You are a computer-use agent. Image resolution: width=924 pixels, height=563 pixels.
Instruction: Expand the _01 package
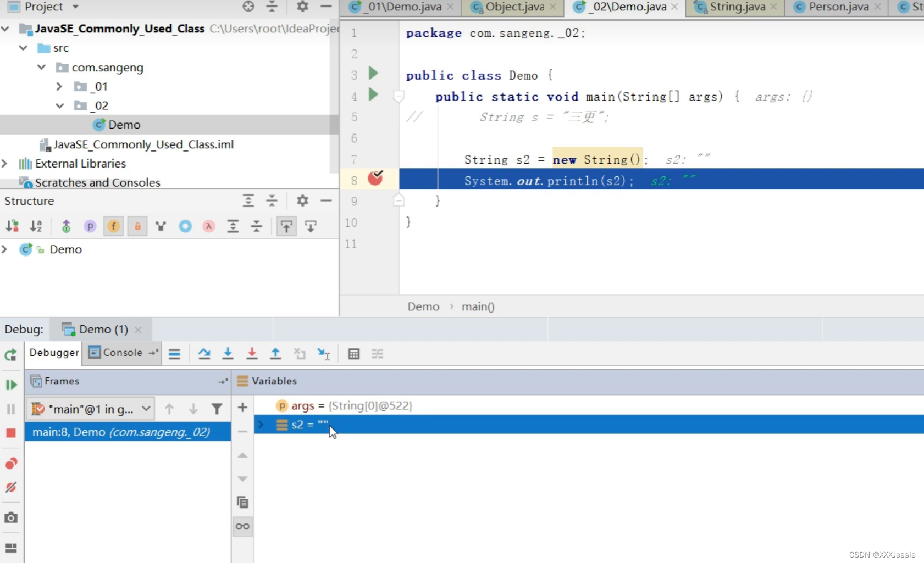pyautogui.click(x=59, y=86)
